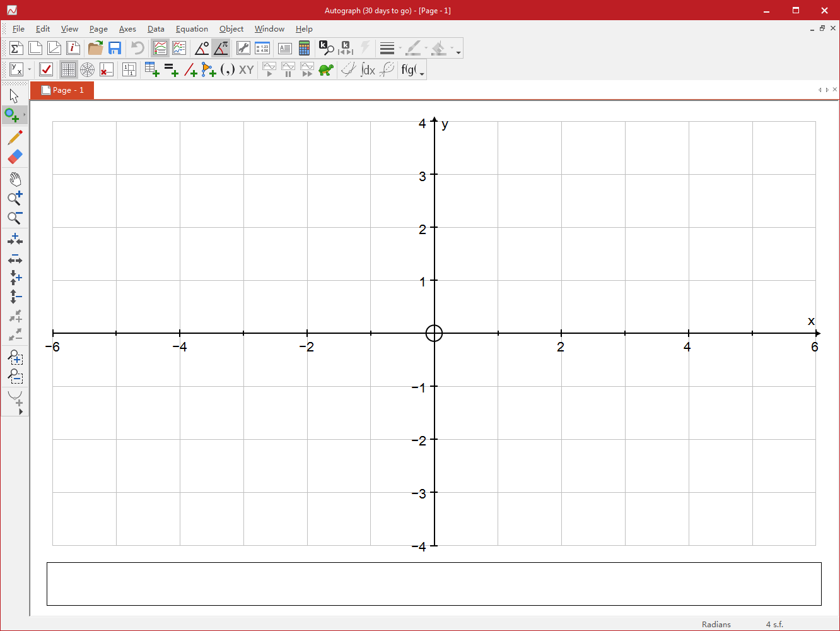Click the Radians status bar label
The image size is (840, 631).
click(x=716, y=624)
